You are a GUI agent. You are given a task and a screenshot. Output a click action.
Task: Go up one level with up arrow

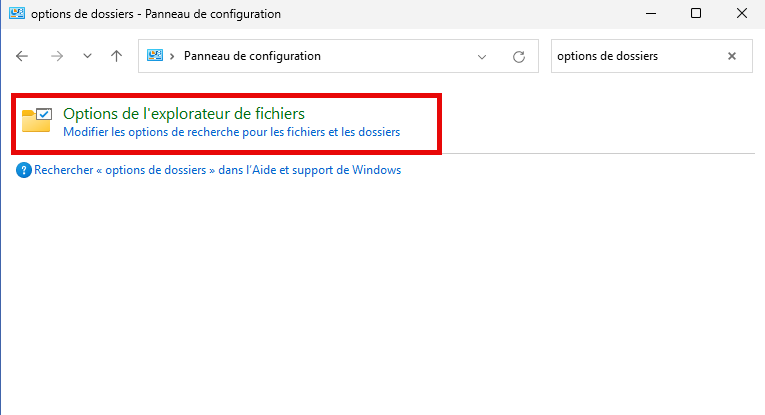(x=116, y=56)
